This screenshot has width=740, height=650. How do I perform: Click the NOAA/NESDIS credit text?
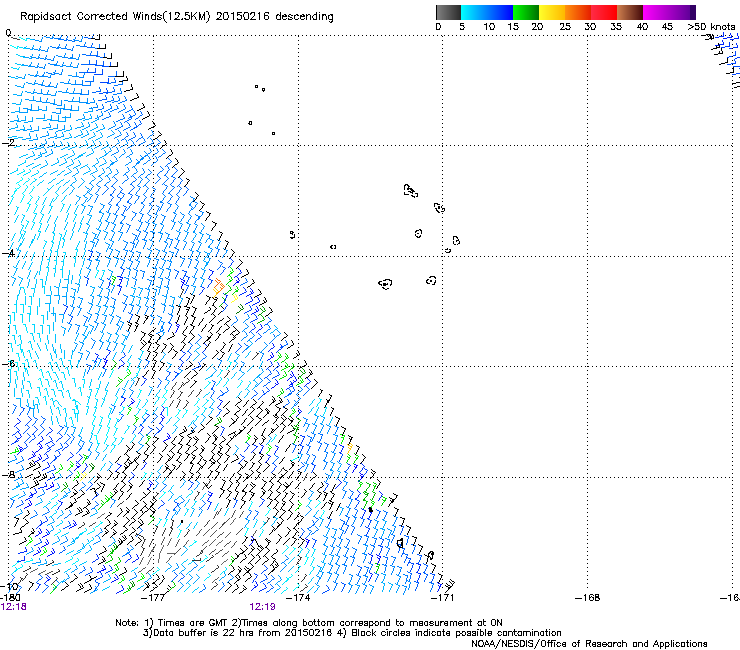coord(589,644)
